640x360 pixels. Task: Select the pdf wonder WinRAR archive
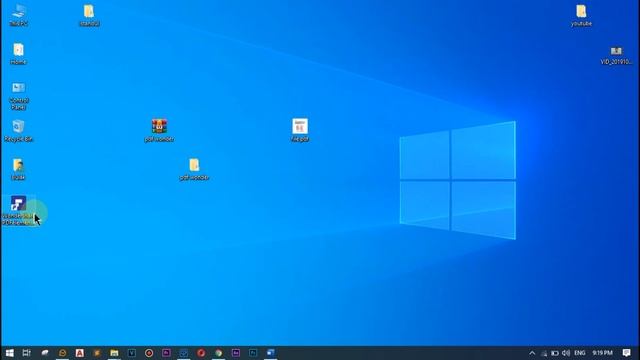159,130
